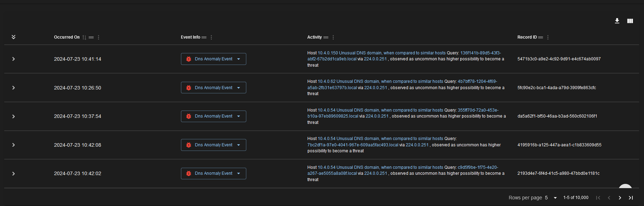Image resolution: width=644 pixels, height=206 pixels.
Task: Open Dns Anomaly Event dropdown at 10:26:50
Action: click(x=239, y=88)
